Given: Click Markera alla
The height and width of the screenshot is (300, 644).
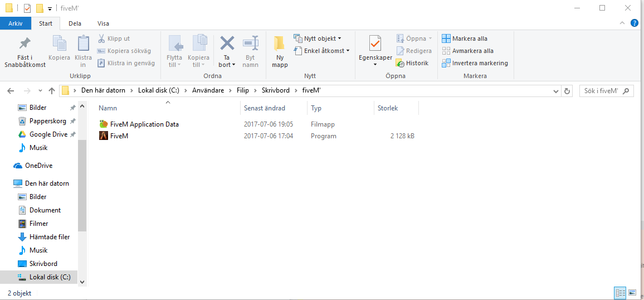Looking at the screenshot, I should [x=465, y=38].
